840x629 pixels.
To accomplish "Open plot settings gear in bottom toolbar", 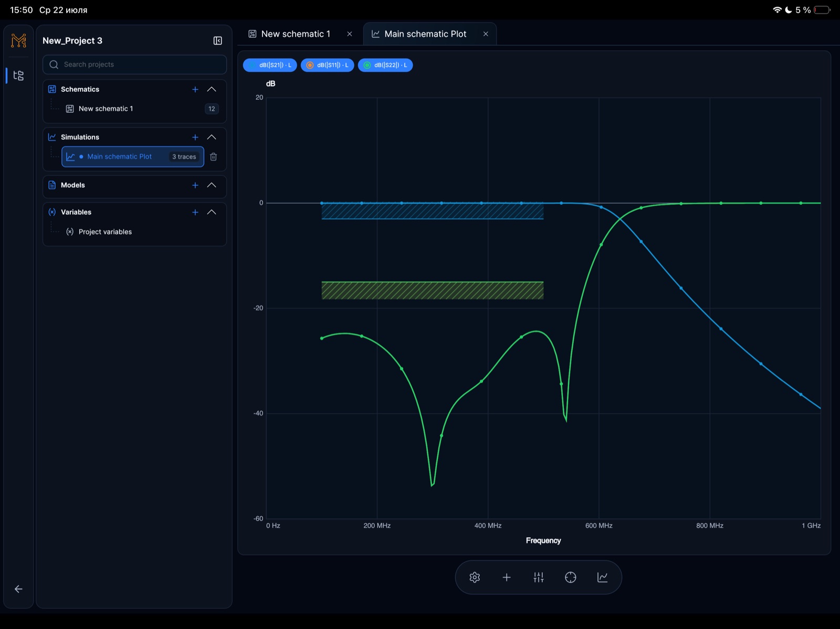I will point(475,577).
